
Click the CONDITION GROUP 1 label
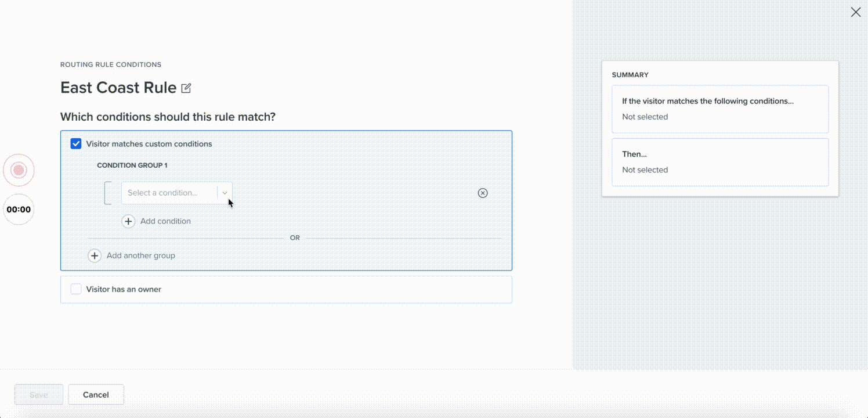click(x=132, y=165)
